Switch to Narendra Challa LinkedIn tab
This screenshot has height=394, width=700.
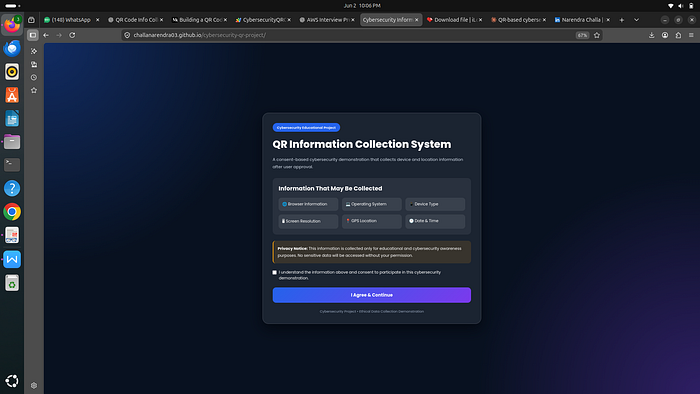pyautogui.click(x=583, y=20)
